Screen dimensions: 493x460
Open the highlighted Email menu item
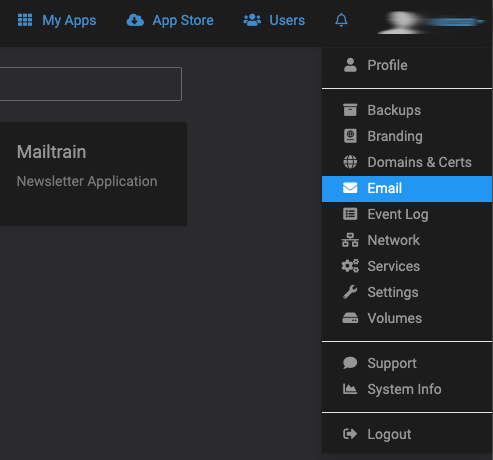point(407,189)
